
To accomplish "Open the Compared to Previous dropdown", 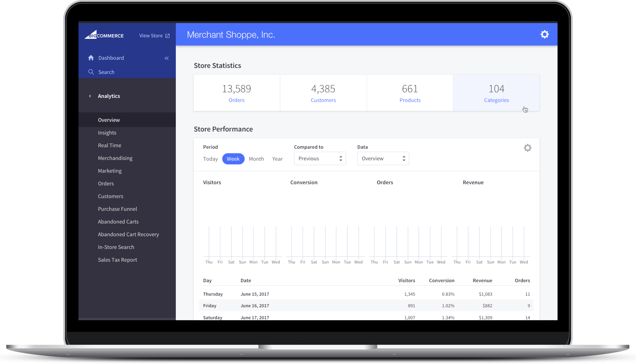I will tap(320, 159).
